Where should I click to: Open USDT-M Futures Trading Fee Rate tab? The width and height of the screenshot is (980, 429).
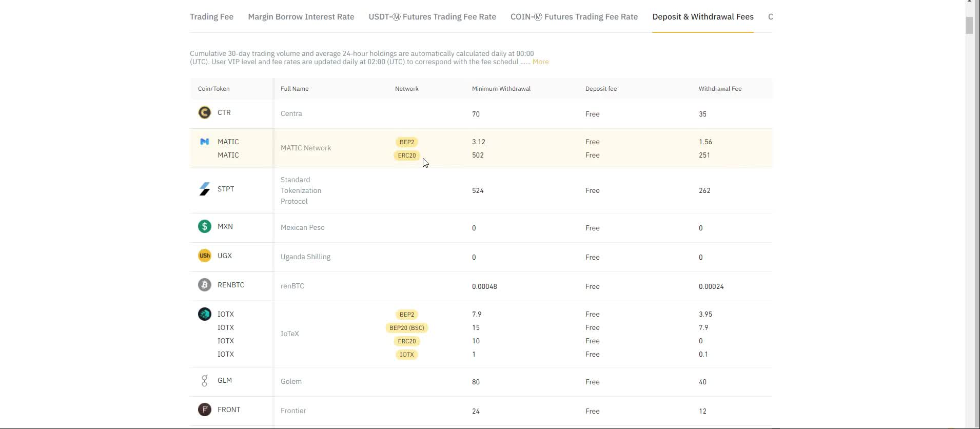coord(432,16)
